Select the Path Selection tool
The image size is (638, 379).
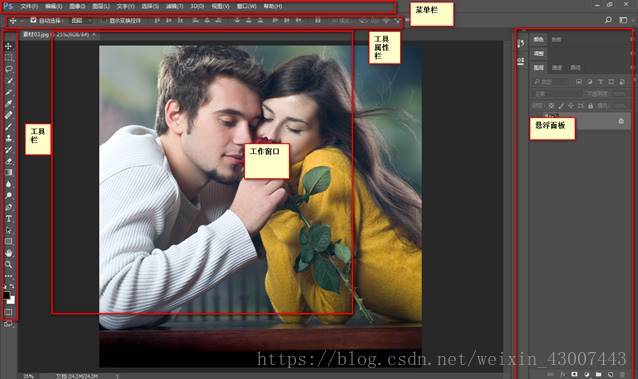coord(9,230)
